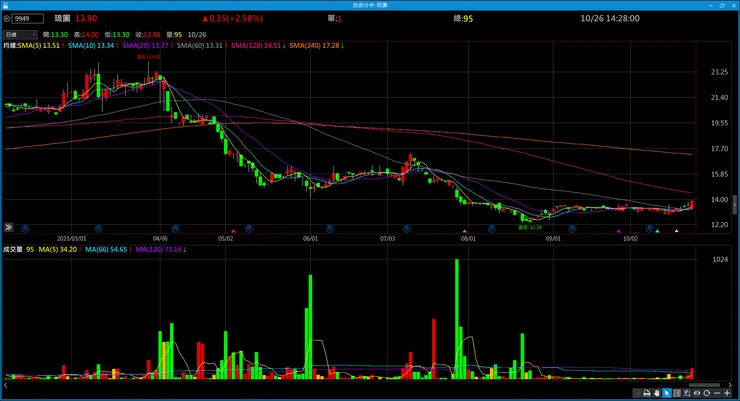
Task: Click the column layout icon in bottom toolbar
Action: [677, 393]
